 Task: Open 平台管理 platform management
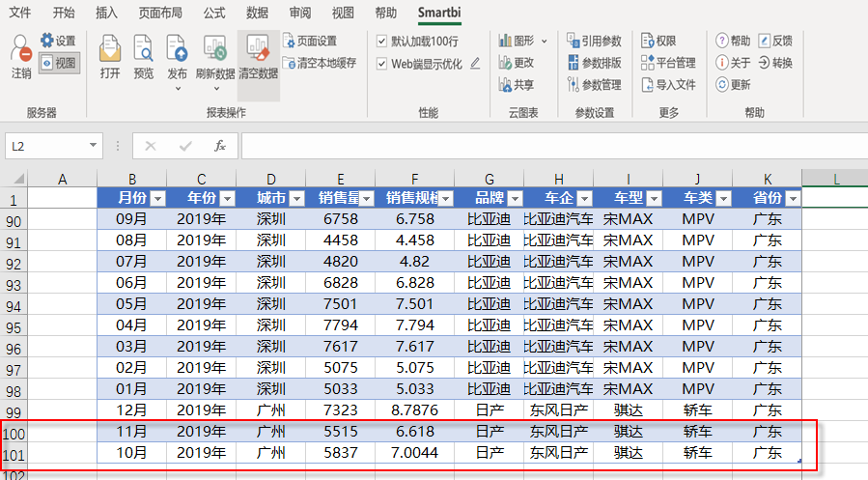(668, 63)
